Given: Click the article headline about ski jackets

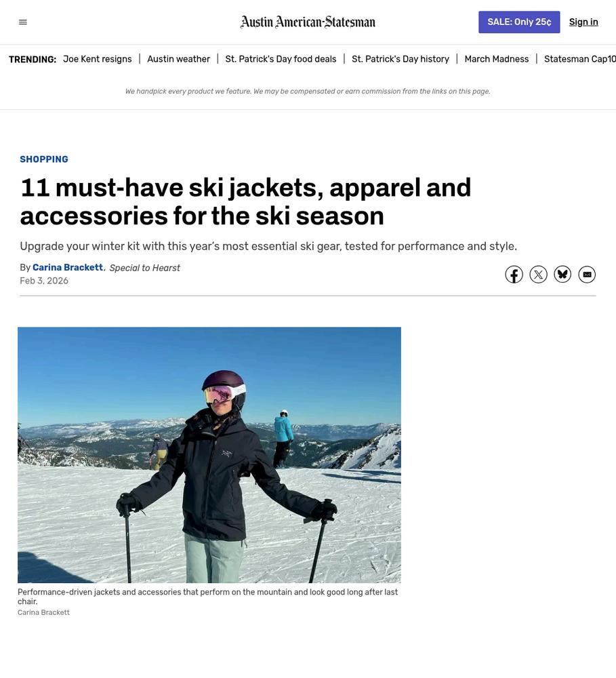Looking at the screenshot, I should pos(245,201).
